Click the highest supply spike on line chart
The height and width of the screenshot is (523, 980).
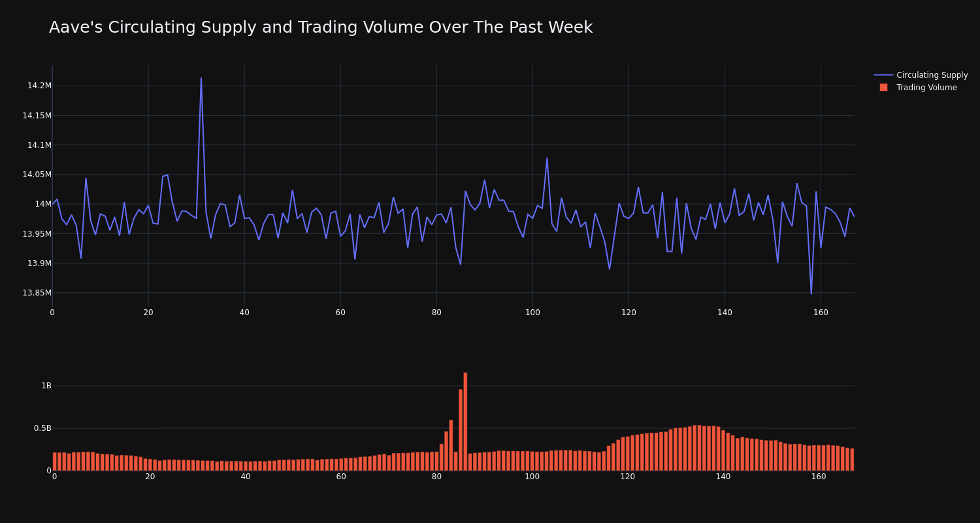[201, 78]
